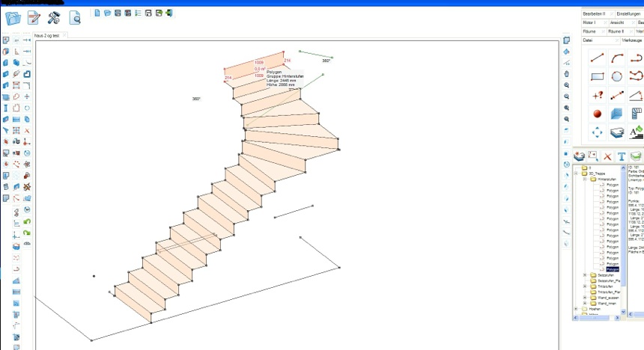Select the highlighted Polygon tree item

click(x=613, y=269)
